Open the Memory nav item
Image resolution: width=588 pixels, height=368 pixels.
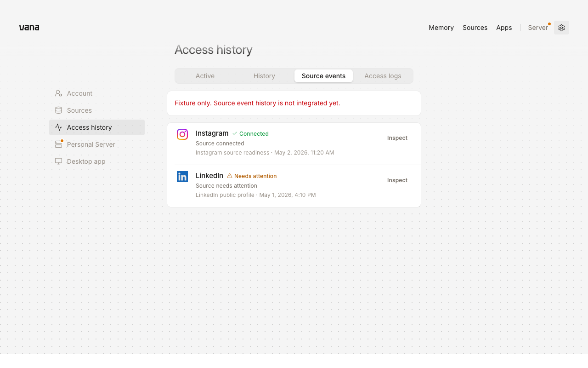tap(441, 28)
